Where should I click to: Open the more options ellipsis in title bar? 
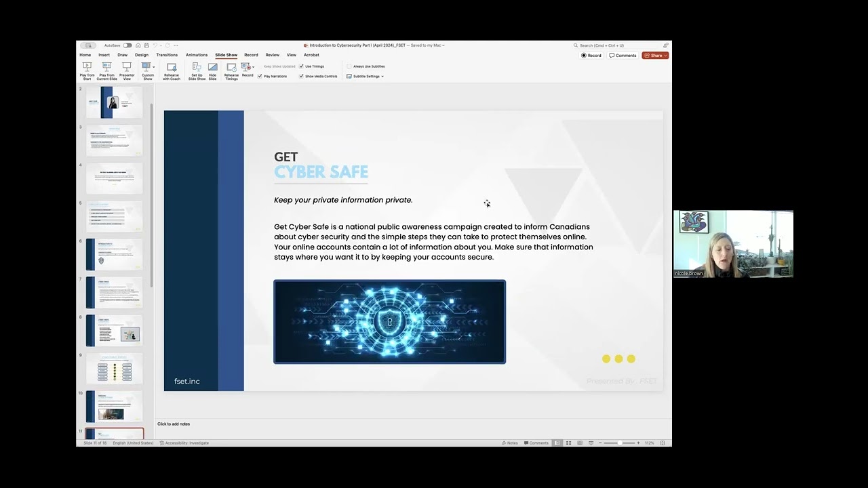coord(176,45)
